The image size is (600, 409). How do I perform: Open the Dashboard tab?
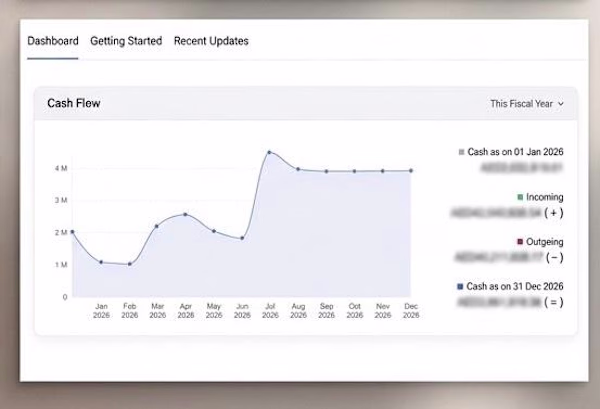click(x=53, y=41)
